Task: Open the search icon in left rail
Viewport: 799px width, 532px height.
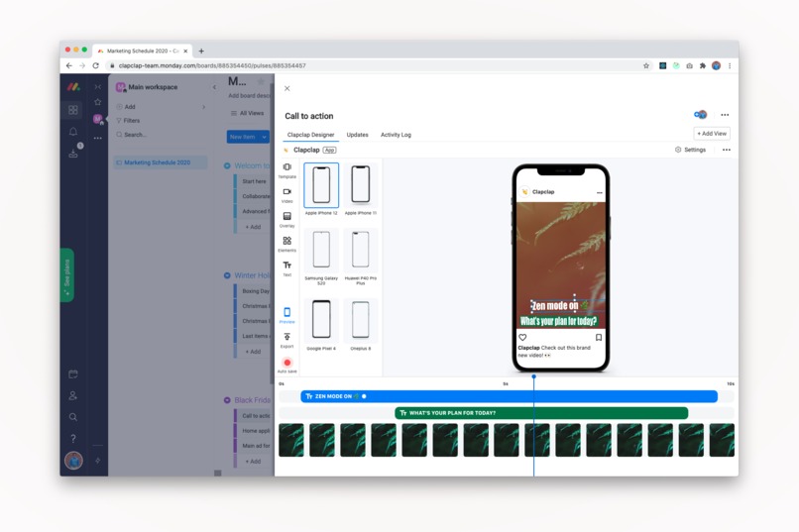Action: tap(73, 417)
